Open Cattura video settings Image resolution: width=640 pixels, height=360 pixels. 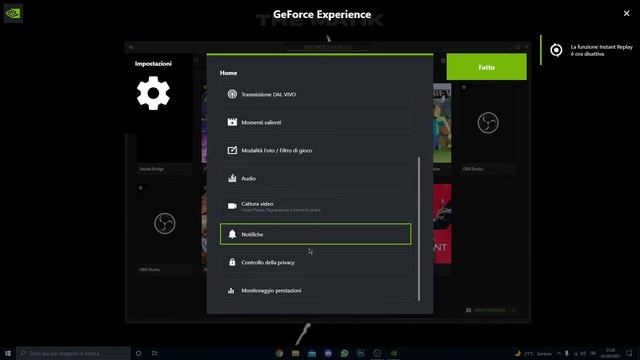pos(315,206)
